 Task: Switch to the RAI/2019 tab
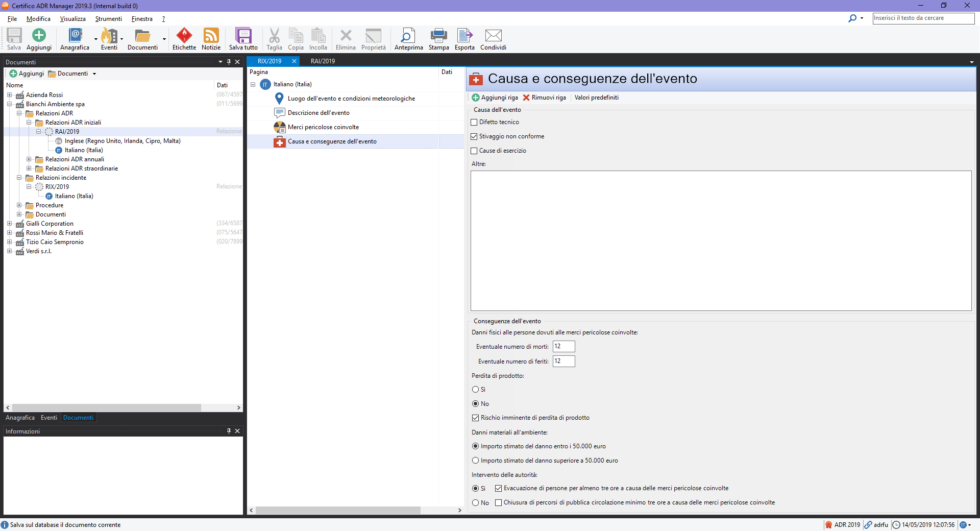click(323, 61)
